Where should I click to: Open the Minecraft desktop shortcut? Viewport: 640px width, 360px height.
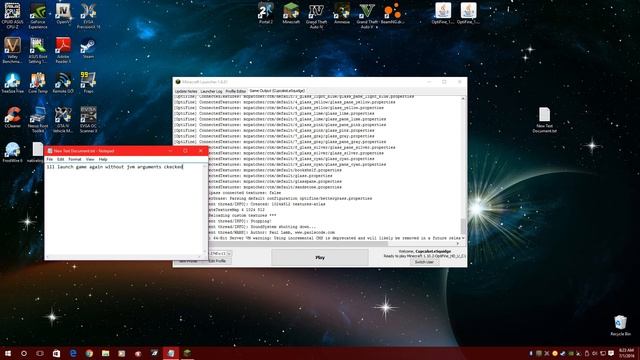click(x=291, y=13)
